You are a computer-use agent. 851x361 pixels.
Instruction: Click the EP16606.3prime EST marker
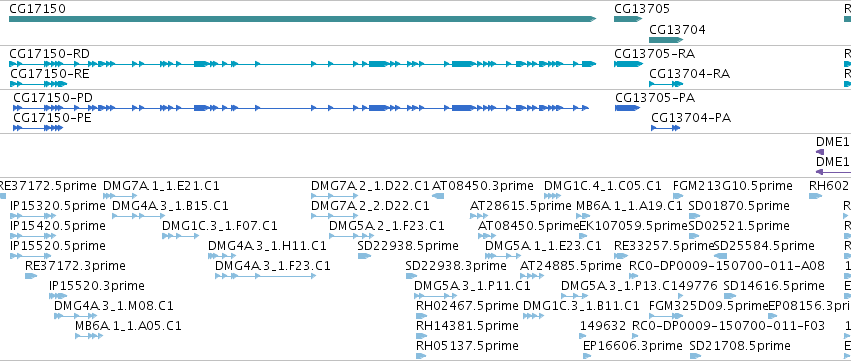[x=587, y=356]
